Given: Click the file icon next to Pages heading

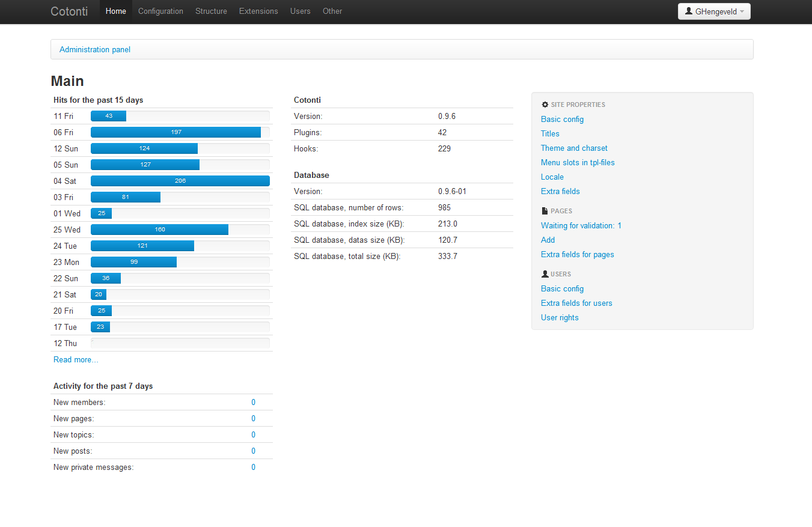Looking at the screenshot, I should click(545, 211).
